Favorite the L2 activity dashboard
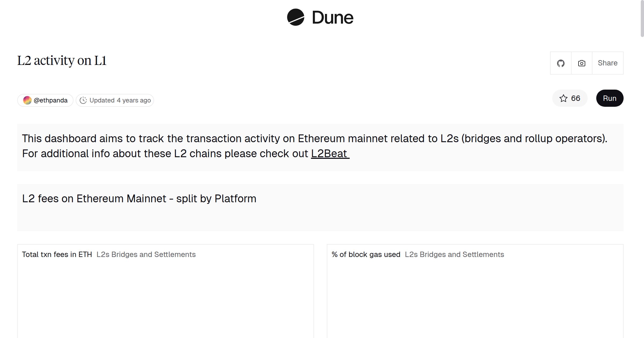Image resolution: width=644 pixels, height=338 pixels. click(570, 98)
